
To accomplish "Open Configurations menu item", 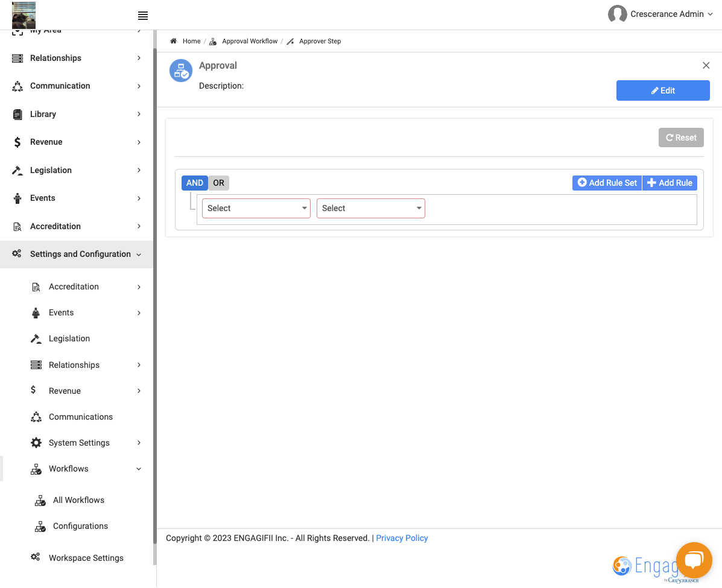I will point(80,526).
